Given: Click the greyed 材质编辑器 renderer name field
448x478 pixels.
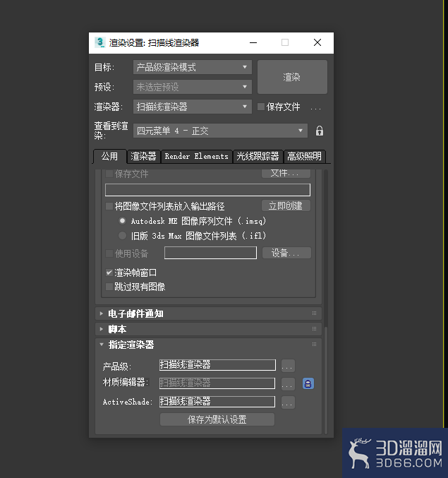Looking at the screenshot, I should point(217,383).
